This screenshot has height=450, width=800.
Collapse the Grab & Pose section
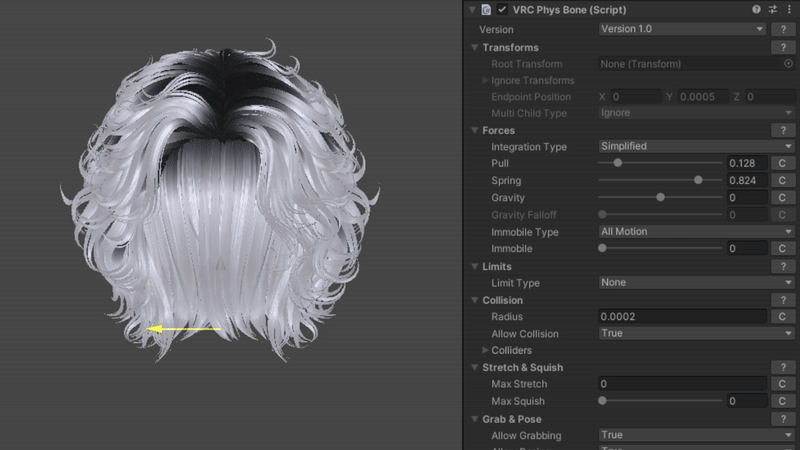(x=474, y=419)
